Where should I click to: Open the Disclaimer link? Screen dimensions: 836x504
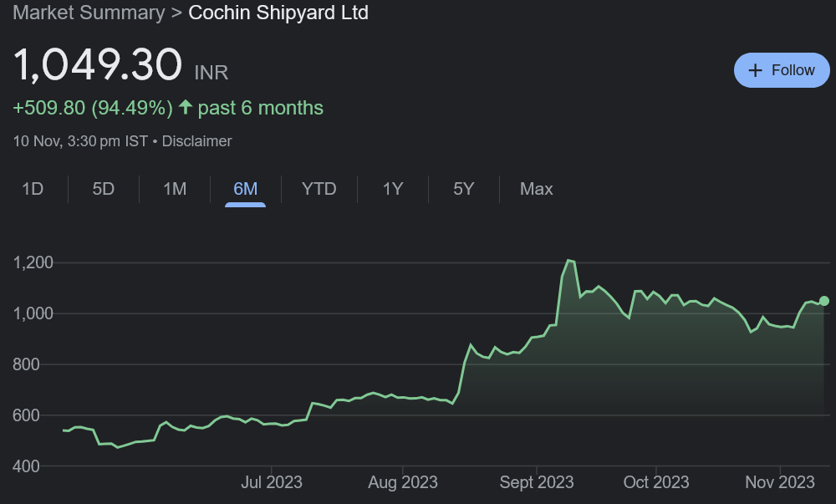point(196,141)
